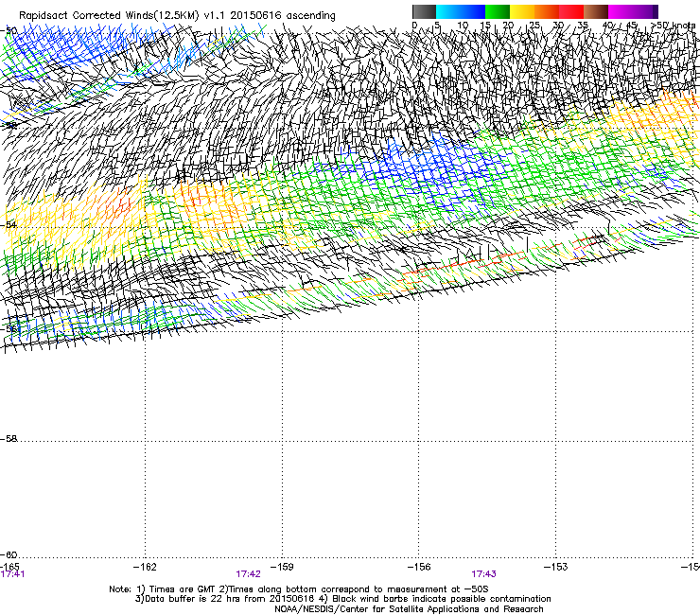700x615 pixels.
Task: Click the gray 0-5 knots legend swatch
Action: tap(424, 11)
